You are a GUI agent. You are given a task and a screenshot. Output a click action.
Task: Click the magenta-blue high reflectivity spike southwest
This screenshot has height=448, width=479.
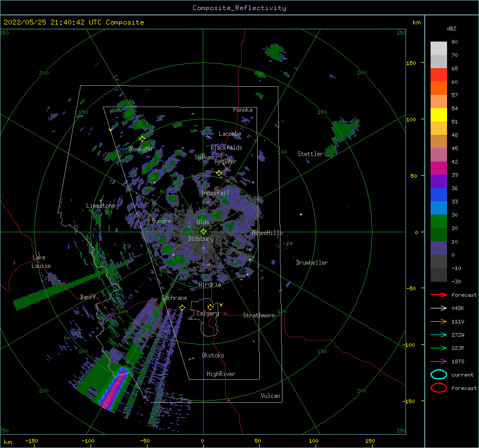(x=114, y=388)
